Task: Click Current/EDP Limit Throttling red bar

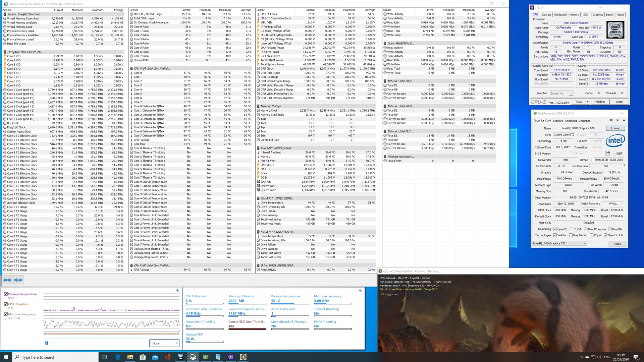Action: point(247,329)
